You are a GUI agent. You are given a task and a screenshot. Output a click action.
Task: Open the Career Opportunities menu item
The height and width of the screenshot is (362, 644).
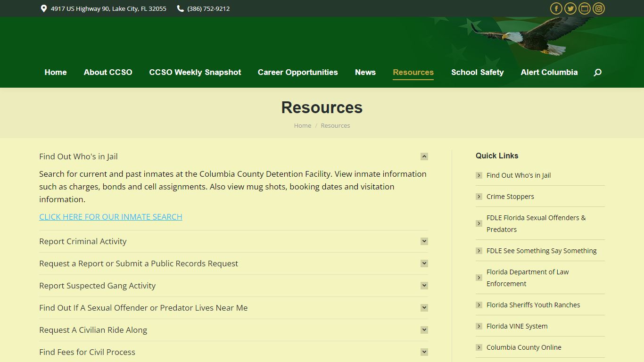pos(298,72)
